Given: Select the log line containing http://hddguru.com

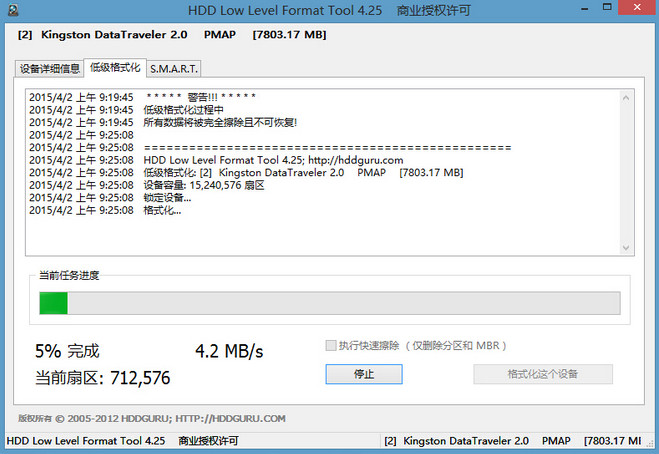Looking at the screenshot, I should click(x=216, y=160).
